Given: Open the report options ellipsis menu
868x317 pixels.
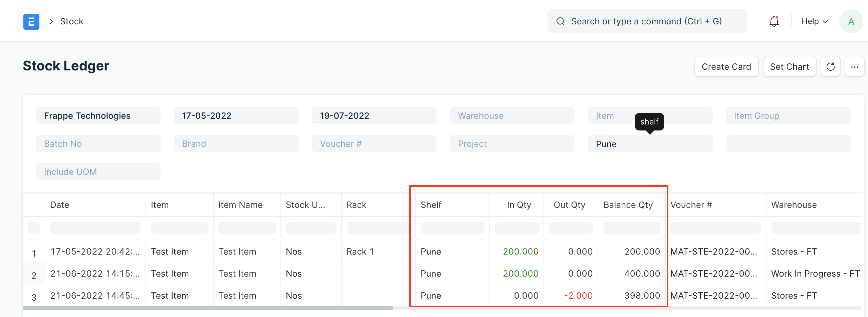Looking at the screenshot, I should (855, 66).
